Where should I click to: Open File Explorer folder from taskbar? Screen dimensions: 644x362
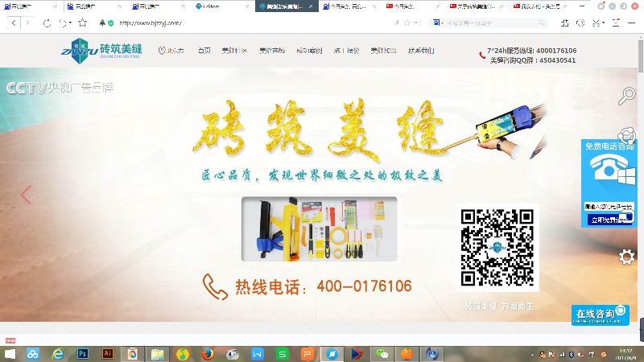[x=157, y=354]
